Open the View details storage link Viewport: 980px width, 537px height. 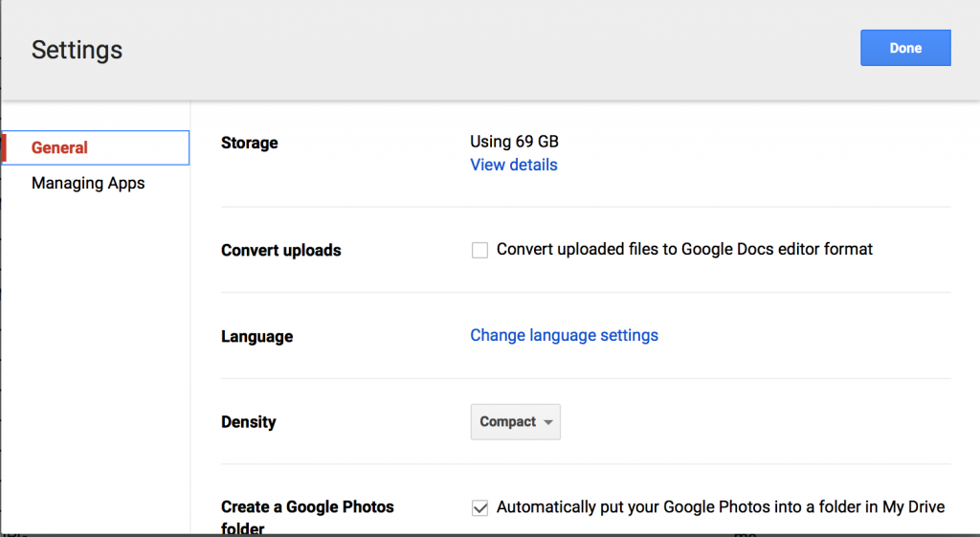(x=513, y=165)
